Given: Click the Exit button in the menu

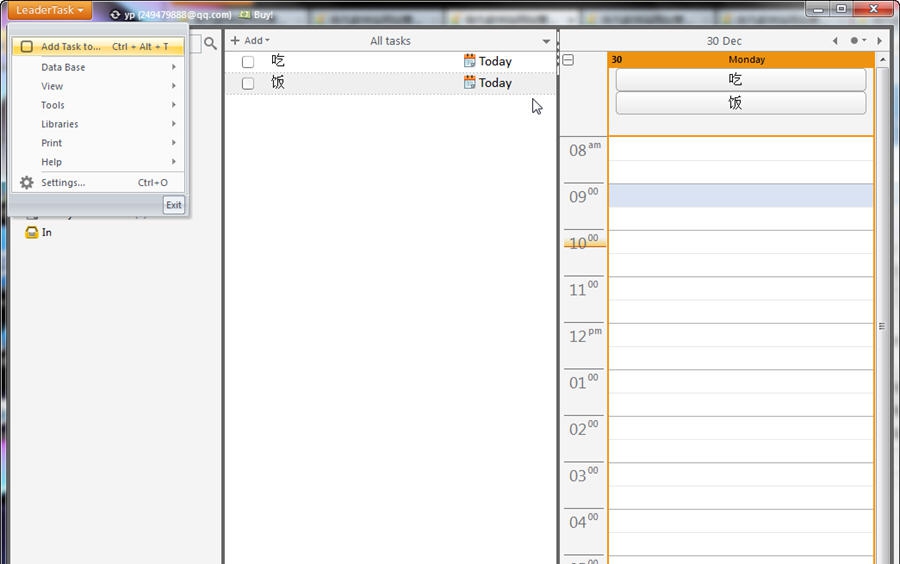Looking at the screenshot, I should tap(174, 205).
